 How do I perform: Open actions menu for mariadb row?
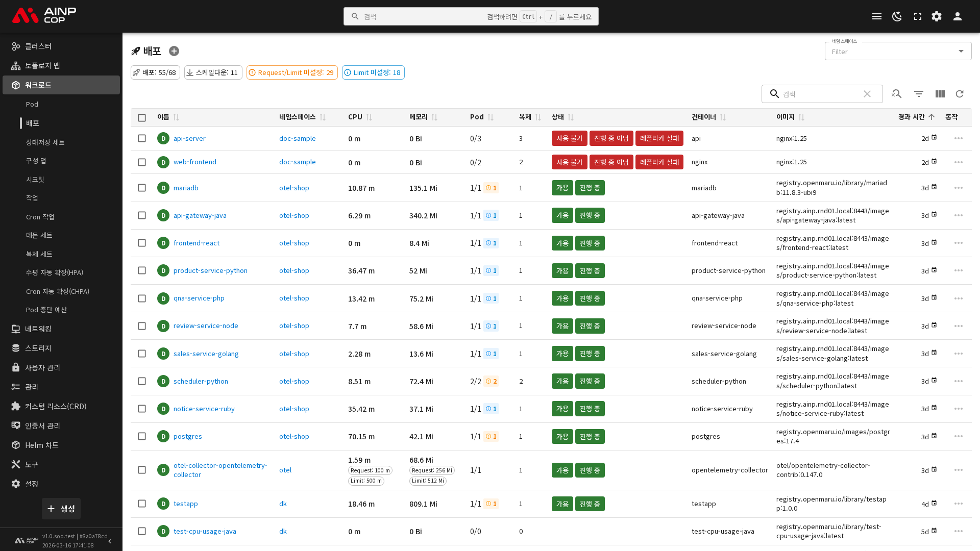tap(958, 188)
